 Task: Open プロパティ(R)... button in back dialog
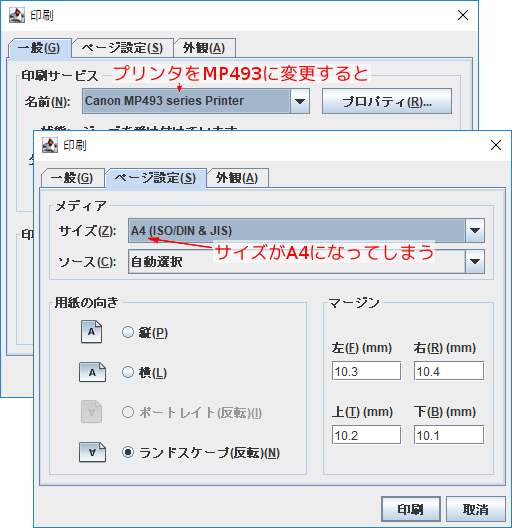coord(387,101)
